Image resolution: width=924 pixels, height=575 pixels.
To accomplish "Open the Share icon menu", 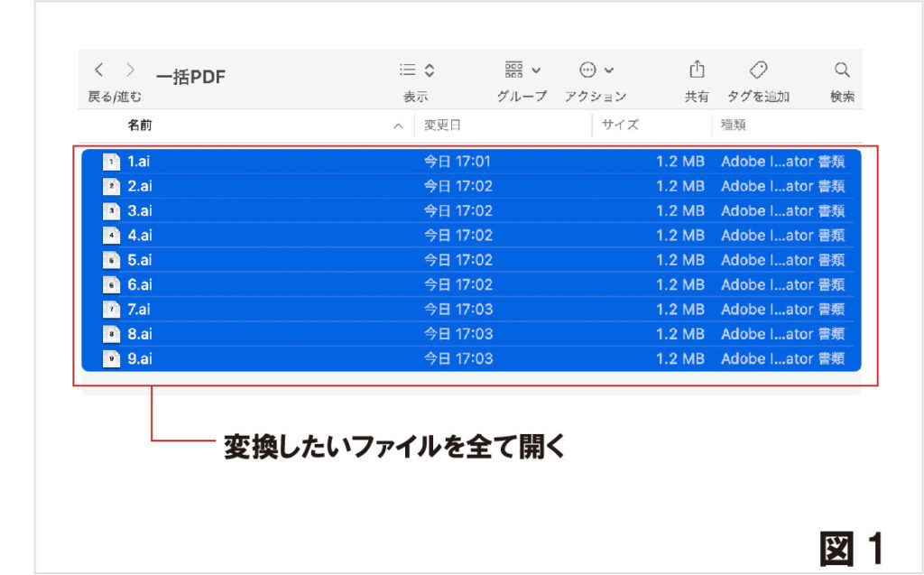I will (696, 70).
